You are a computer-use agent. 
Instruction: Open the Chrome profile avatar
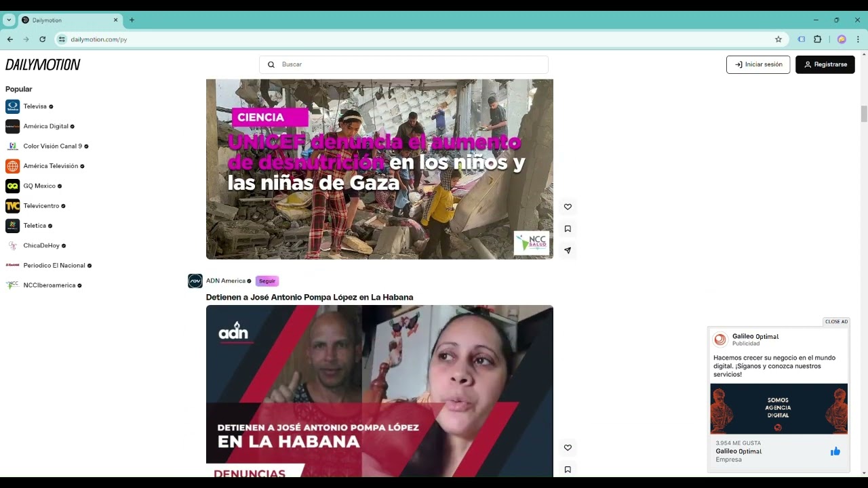click(x=842, y=39)
